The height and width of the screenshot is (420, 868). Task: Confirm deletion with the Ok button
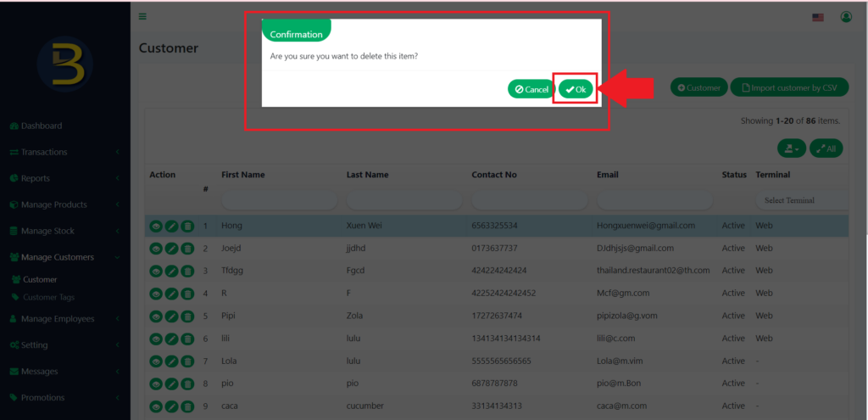pyautogui.click(x=576, y=89)
